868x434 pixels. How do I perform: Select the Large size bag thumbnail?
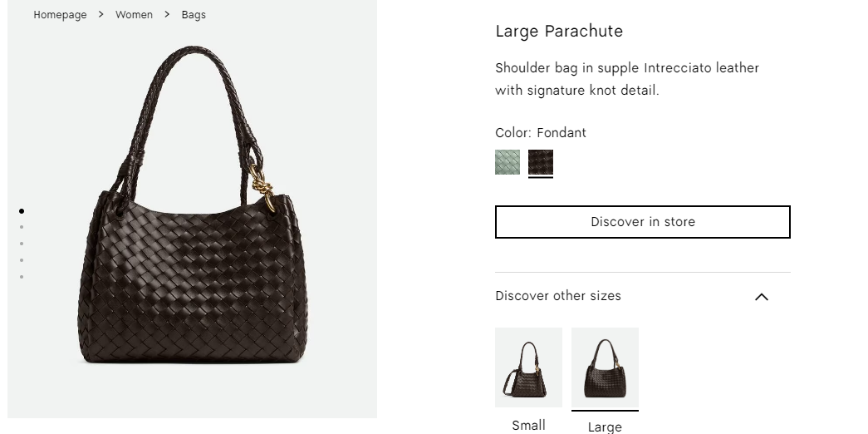coord(605,367)
